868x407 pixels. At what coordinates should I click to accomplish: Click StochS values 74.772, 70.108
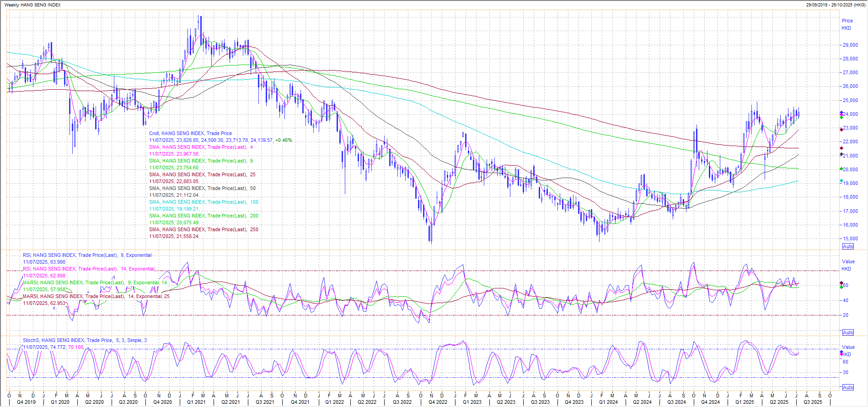(54, 347)
